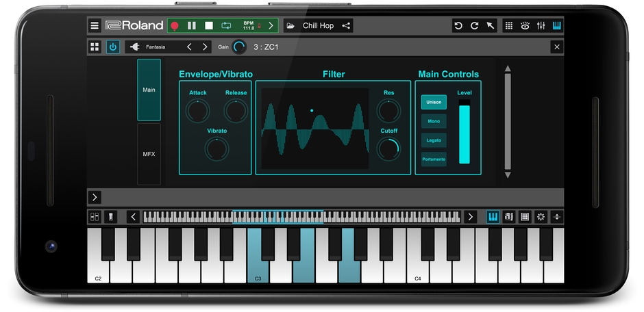Open project folder icon
The image size is (644, 312).
pyautogui.click(x=290, y=26)
